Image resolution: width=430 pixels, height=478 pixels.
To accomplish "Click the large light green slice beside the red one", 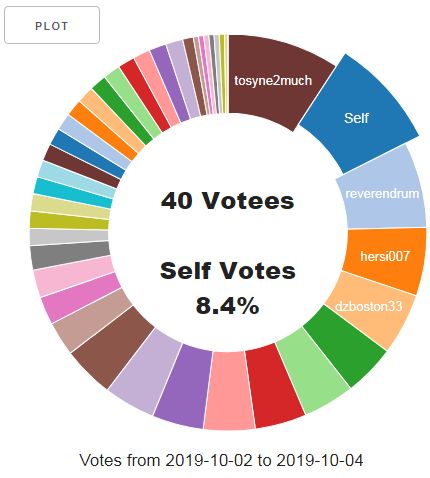I will click(x=313, y=372).
